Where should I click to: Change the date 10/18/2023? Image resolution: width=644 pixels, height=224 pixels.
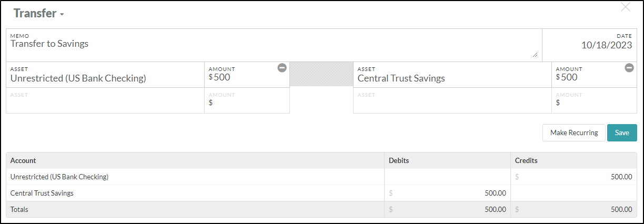[x=590, y=45]
